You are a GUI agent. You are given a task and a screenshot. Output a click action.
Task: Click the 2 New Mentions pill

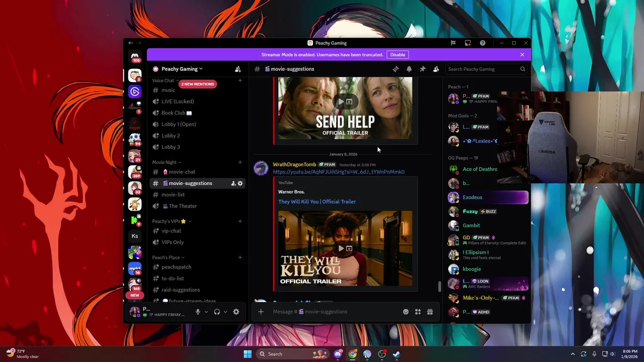click(198, 84)
